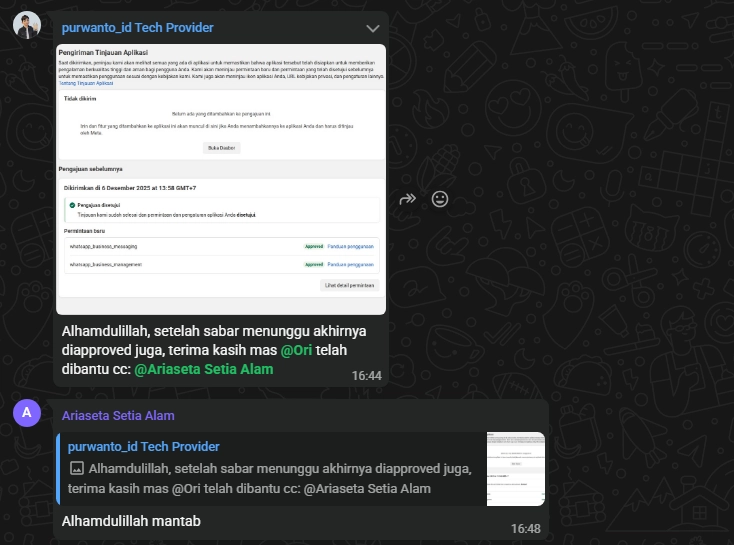Click the Approved badge for whatsapp_business_management
The width and height of the screenshot is (734, 545).
[x=314, y=265]
